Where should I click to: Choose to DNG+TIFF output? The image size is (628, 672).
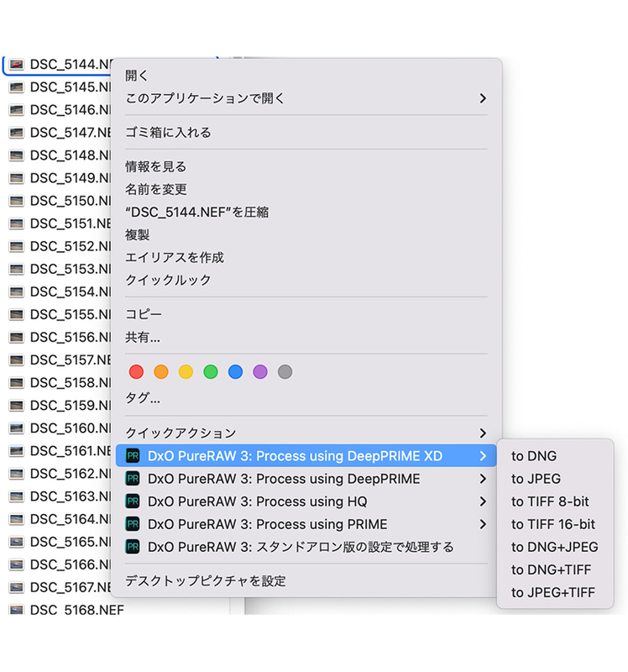(552, 570)
